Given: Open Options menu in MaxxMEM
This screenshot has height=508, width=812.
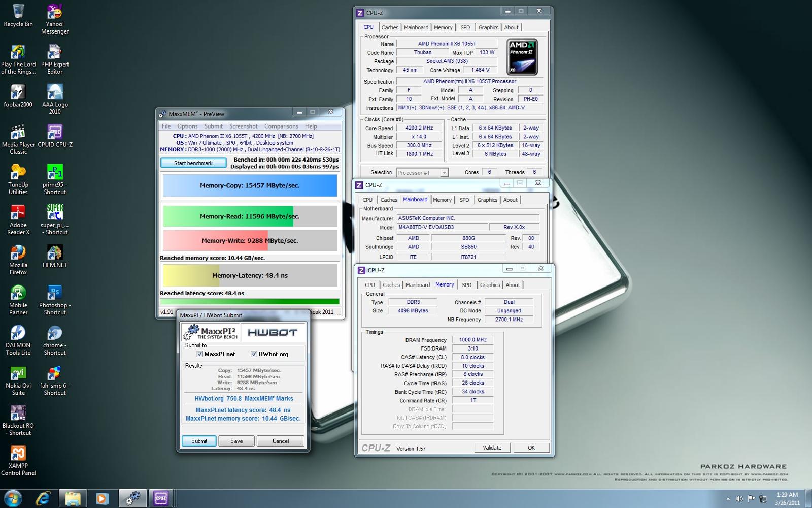Looking at the screenshot, I should 187,126.
